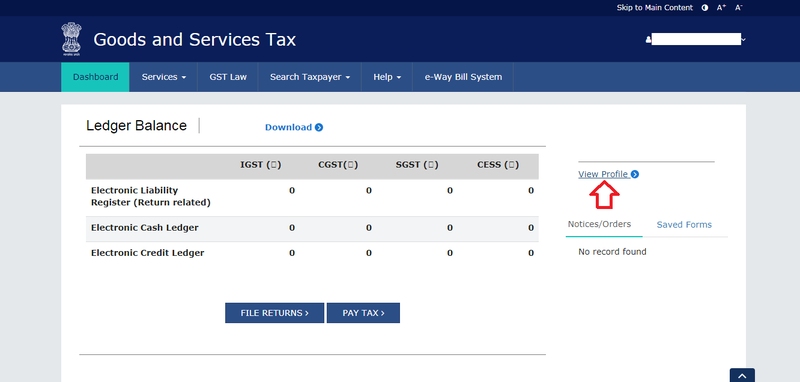Viewport: 800px width, 382px height.
Task: Increase font size with A+ icon
Action: tap(721, 8)
